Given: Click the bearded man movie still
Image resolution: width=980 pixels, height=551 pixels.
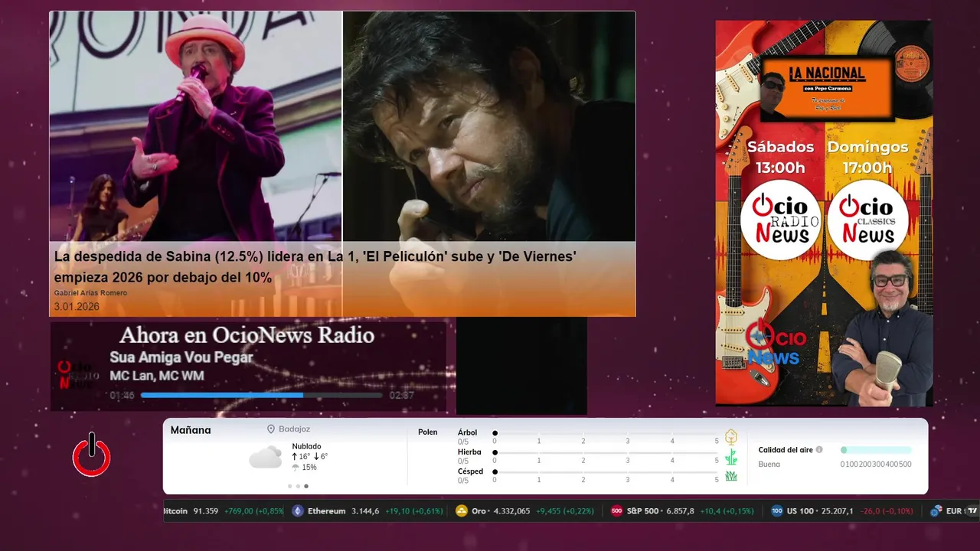Looking at the screenshot, I should [x=489, y=127].
